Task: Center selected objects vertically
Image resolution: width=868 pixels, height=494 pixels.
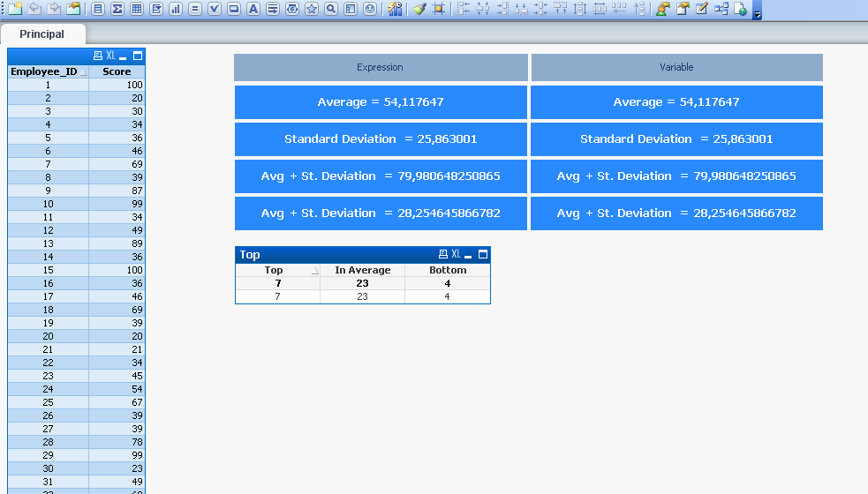Action: pyautogui.click(x=540, y=8)
